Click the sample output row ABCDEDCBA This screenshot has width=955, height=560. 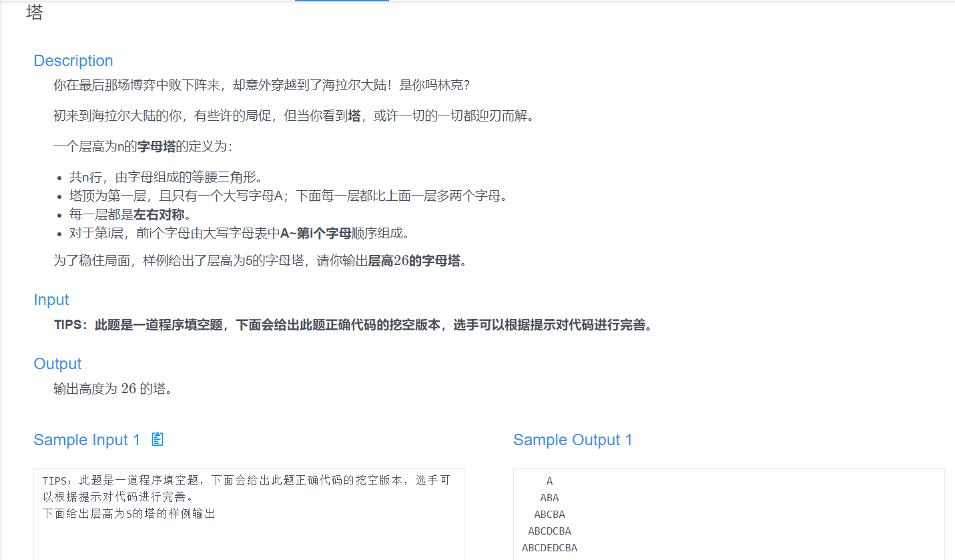[x=549, y=548]
